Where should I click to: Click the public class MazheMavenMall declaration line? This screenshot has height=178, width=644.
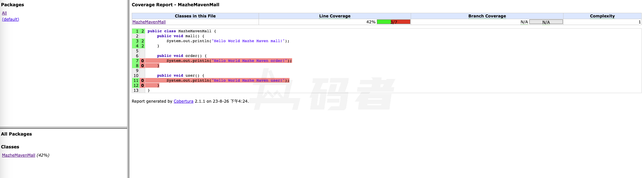181,31
